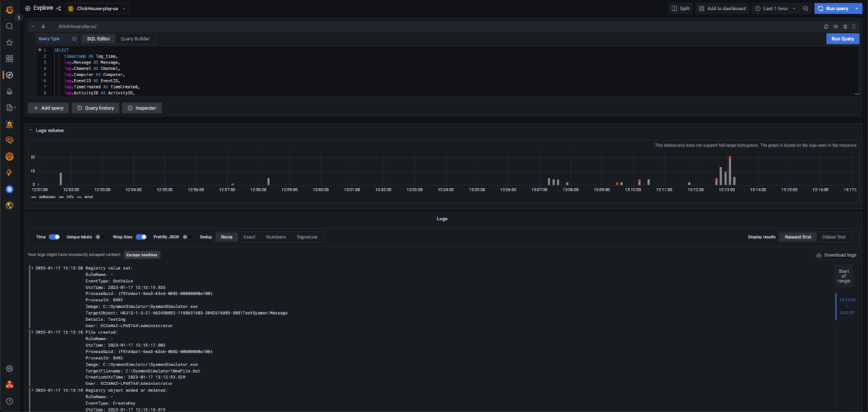The height and width of the screenshot is (412, 868).
Task: Enable the Prettify JSON switch
Action: click(187, 237)
